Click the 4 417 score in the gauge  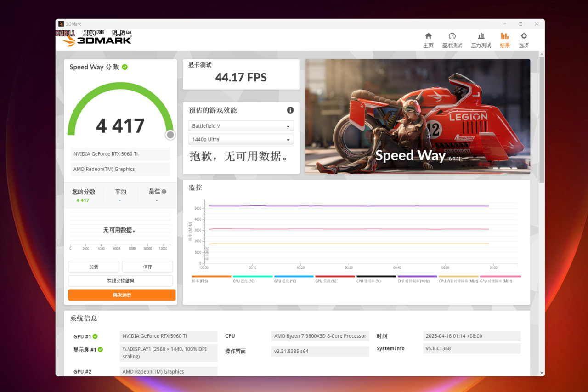pos(120,126)
